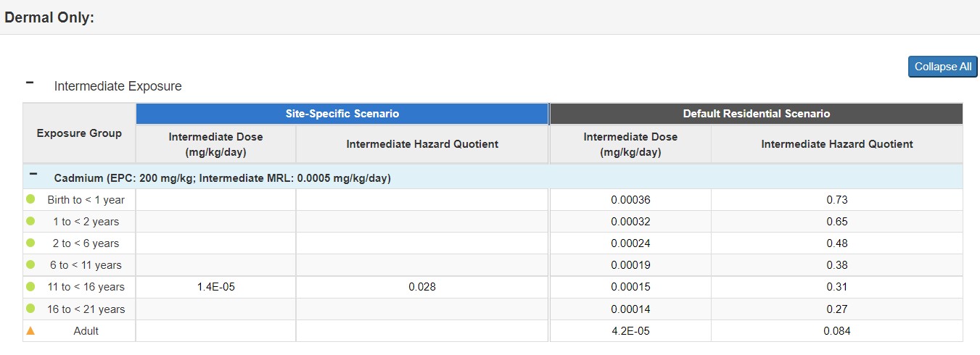Screen dimensions: 980x355
Task: Click the Dermal Only section heading
Action: point(49,18)
